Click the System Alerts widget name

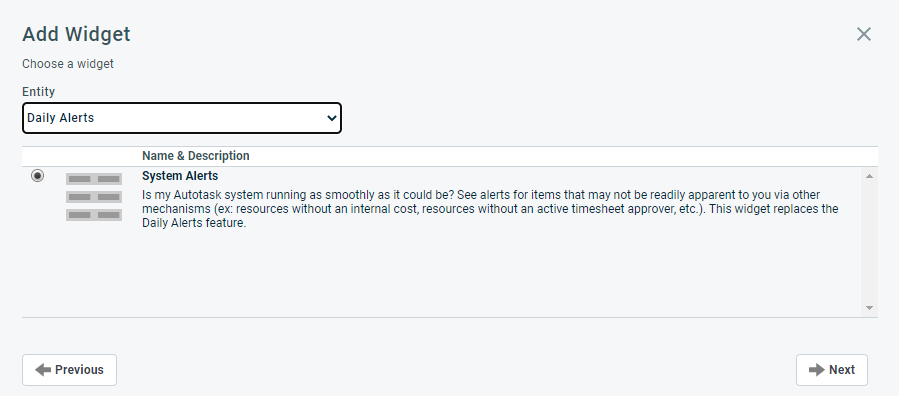(180, 176)
